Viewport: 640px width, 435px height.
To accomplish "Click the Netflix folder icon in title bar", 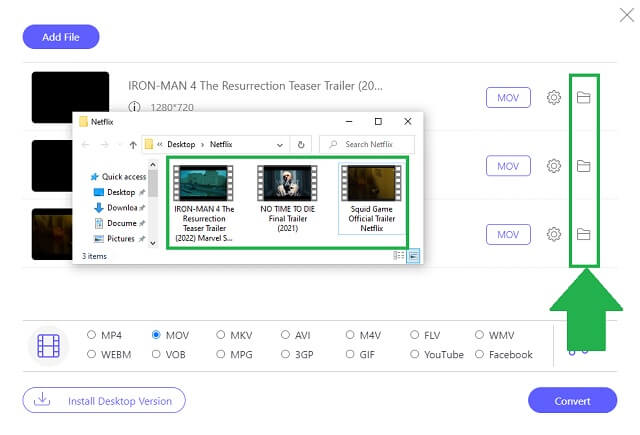I will coord(83,122).
